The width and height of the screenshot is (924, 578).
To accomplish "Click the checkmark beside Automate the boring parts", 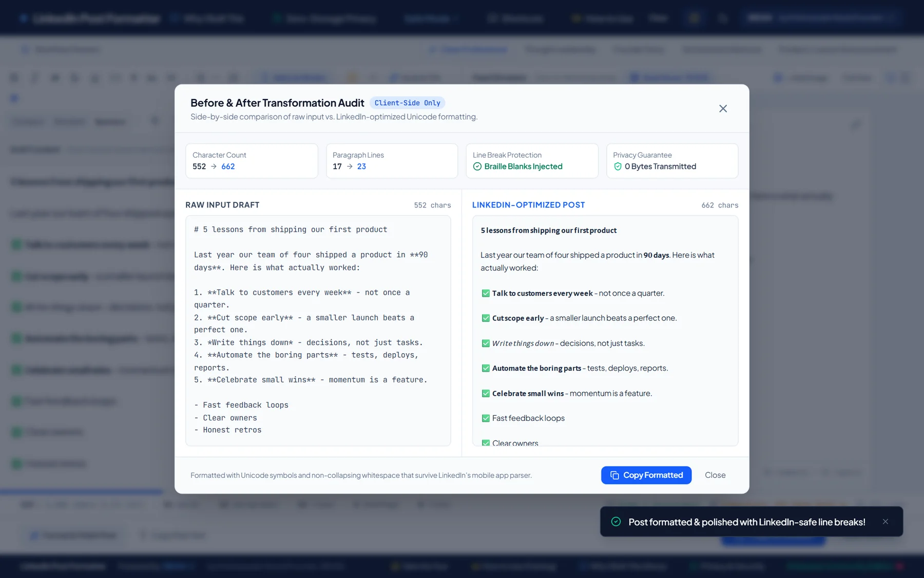I will point(486,368).
